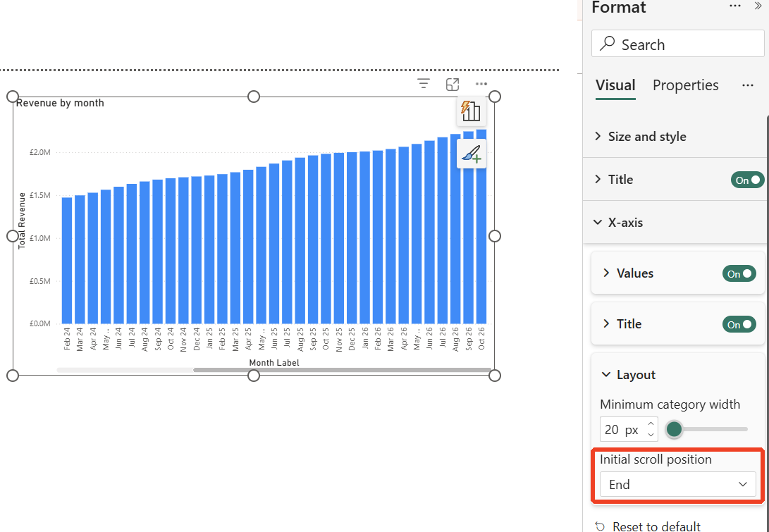
Task: Click the chart suggestions lightning icon
Action: coord(472,111)
